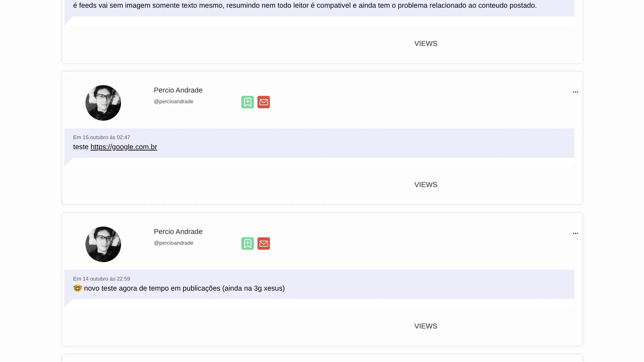The height and width of the screenshot is (362, 644).
Task: Click VIEWS under the feeds text post
Action: point(426,44)
